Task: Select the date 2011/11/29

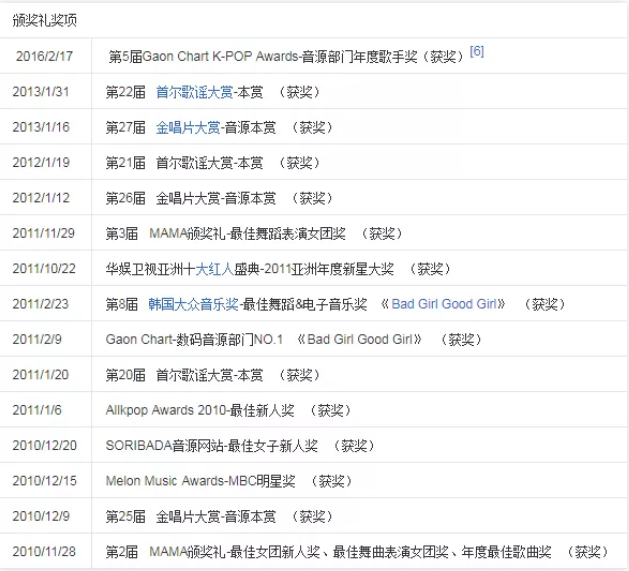Action: 43,233
